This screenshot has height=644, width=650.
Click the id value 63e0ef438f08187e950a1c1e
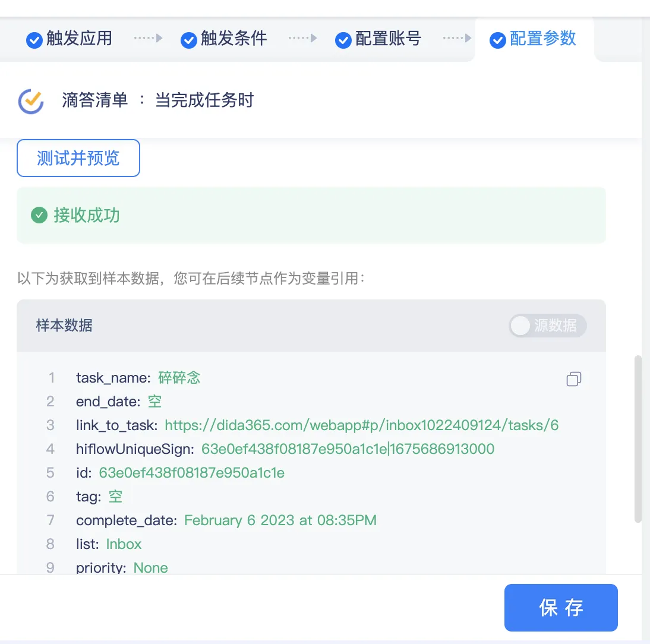[x=191, y=473]
